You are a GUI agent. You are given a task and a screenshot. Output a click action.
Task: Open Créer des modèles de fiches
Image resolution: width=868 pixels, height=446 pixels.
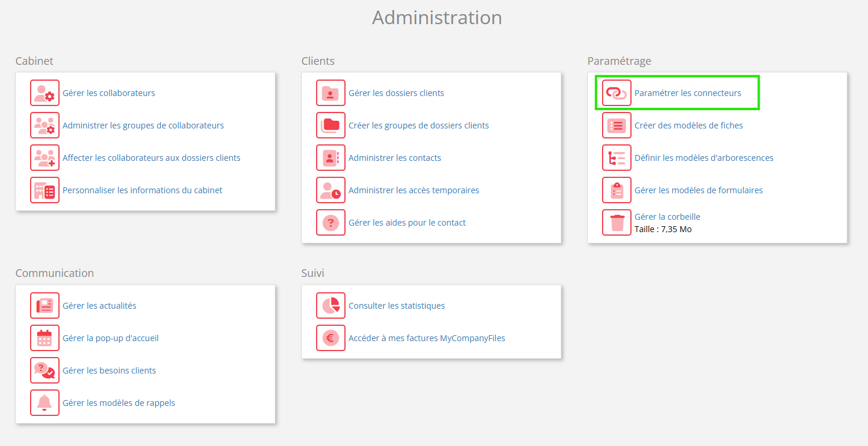click(688, 125)
